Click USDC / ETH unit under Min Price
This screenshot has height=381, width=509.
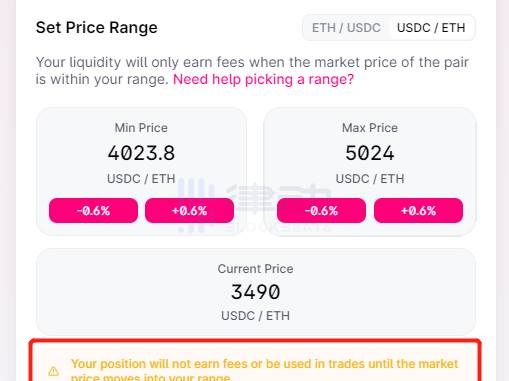click(x=141, y=179)
